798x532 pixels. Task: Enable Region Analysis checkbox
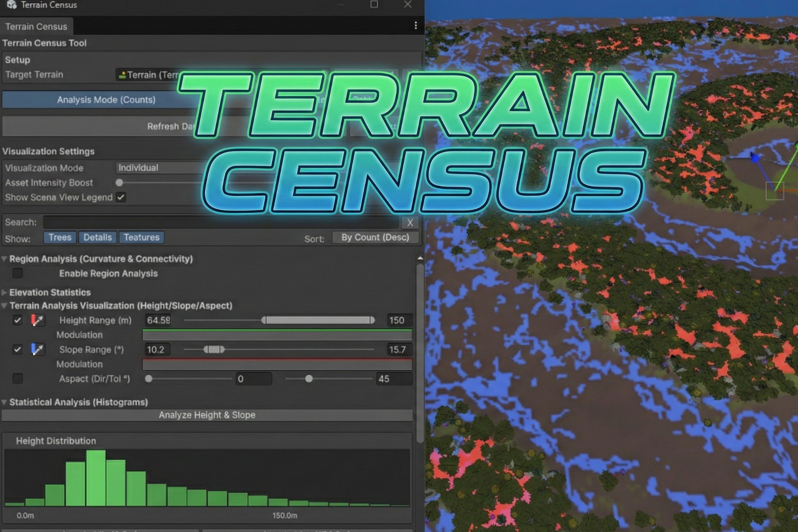coord(18,273)
